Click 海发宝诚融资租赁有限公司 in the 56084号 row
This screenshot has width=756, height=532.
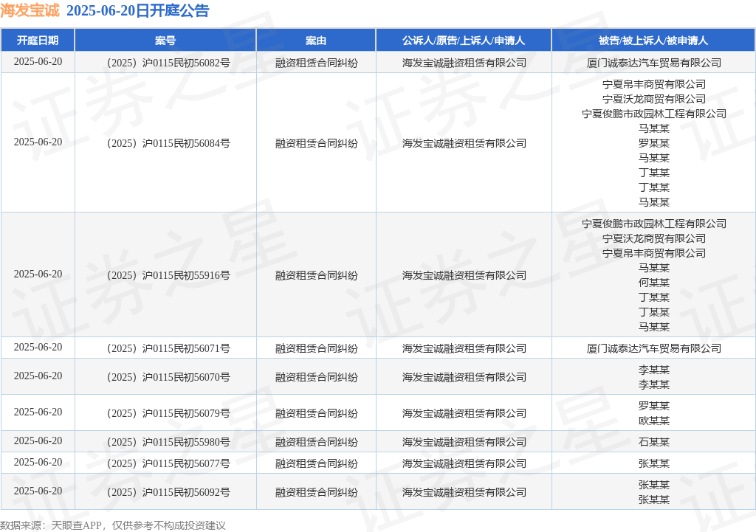(x=464, y=143)
